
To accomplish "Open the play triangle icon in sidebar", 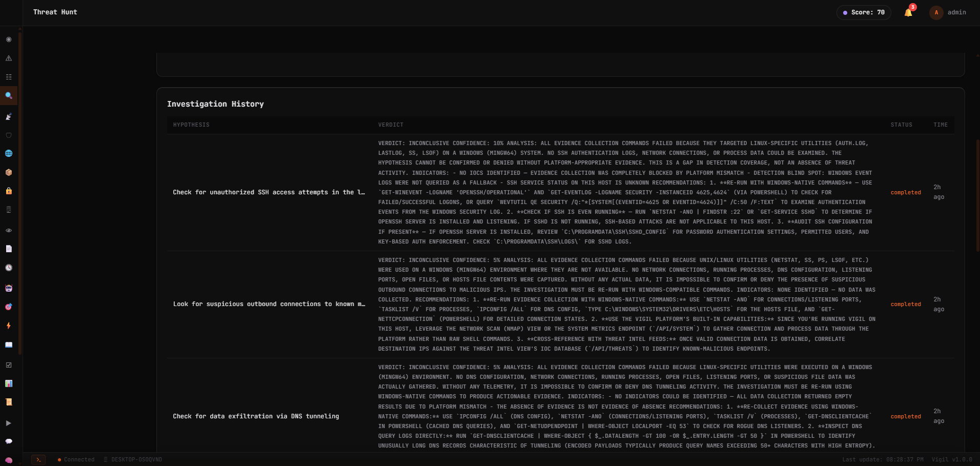I will click(x=9, y=423).
